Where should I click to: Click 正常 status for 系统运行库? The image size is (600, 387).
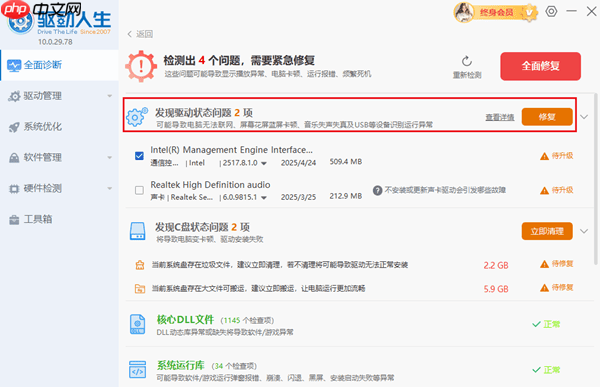546,370
